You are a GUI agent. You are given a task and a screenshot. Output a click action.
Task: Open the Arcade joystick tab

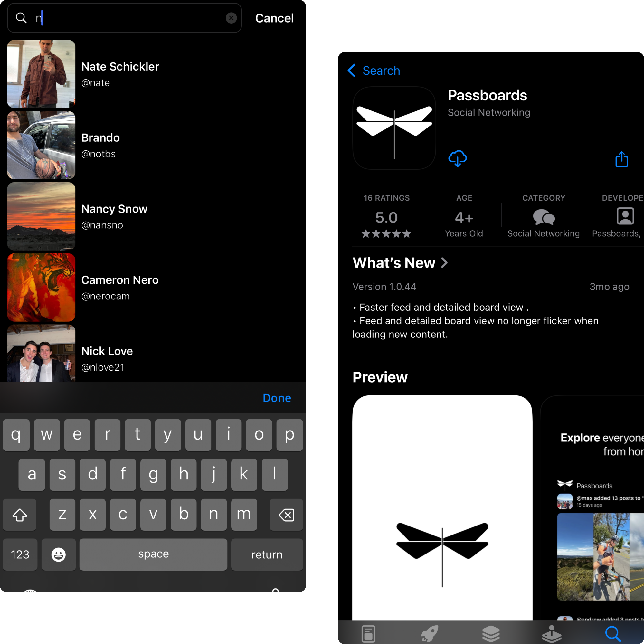(x=552, y=634)
